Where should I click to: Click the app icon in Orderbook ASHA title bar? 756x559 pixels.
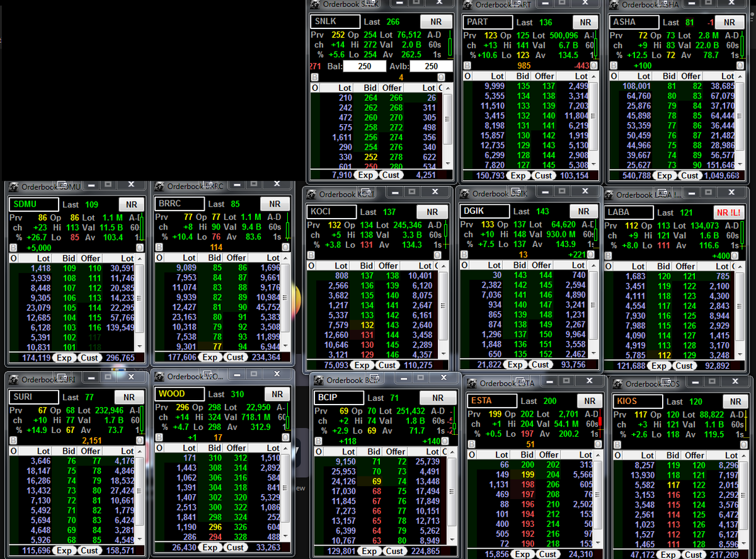614,4
